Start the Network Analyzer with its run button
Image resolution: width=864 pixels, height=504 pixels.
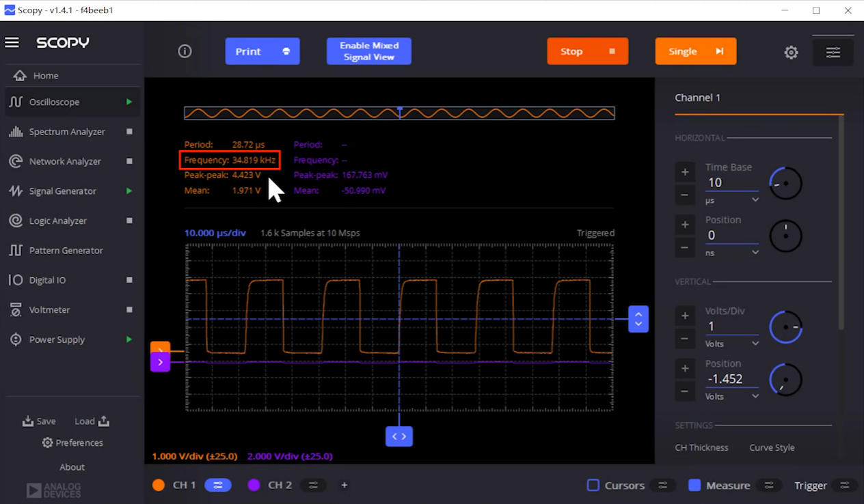pos(129,161)
